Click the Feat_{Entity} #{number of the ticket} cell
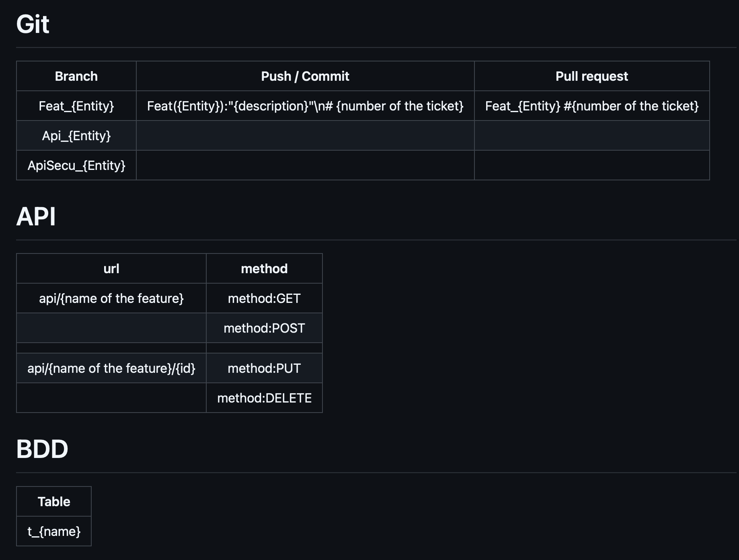The image size is (739, 560). tap(592, 106)
